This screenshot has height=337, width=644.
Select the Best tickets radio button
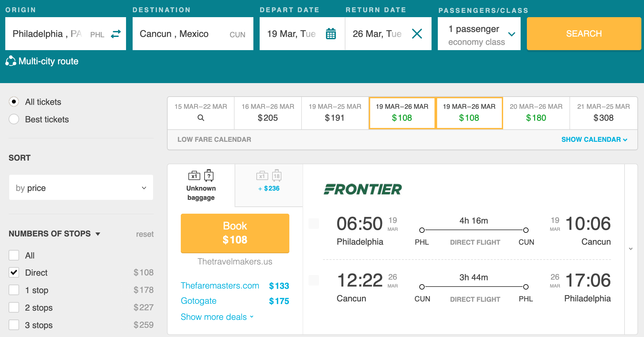coord(14,119)
